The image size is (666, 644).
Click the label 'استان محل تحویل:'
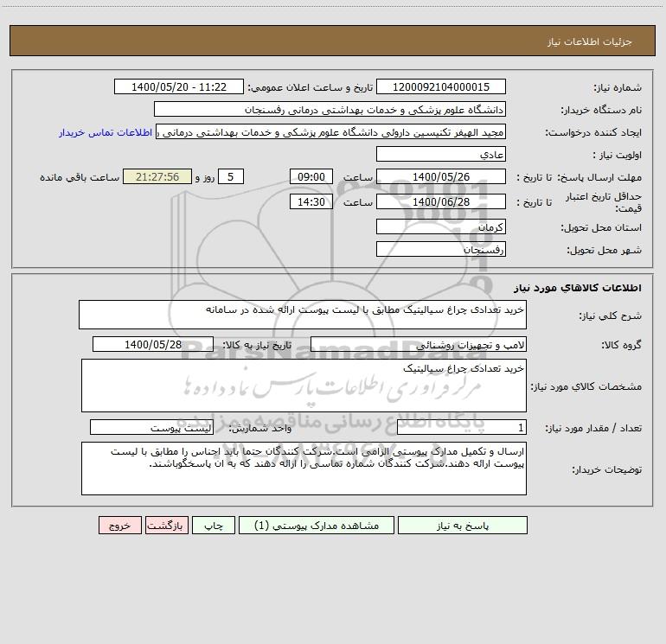click(x=601, y=227)
